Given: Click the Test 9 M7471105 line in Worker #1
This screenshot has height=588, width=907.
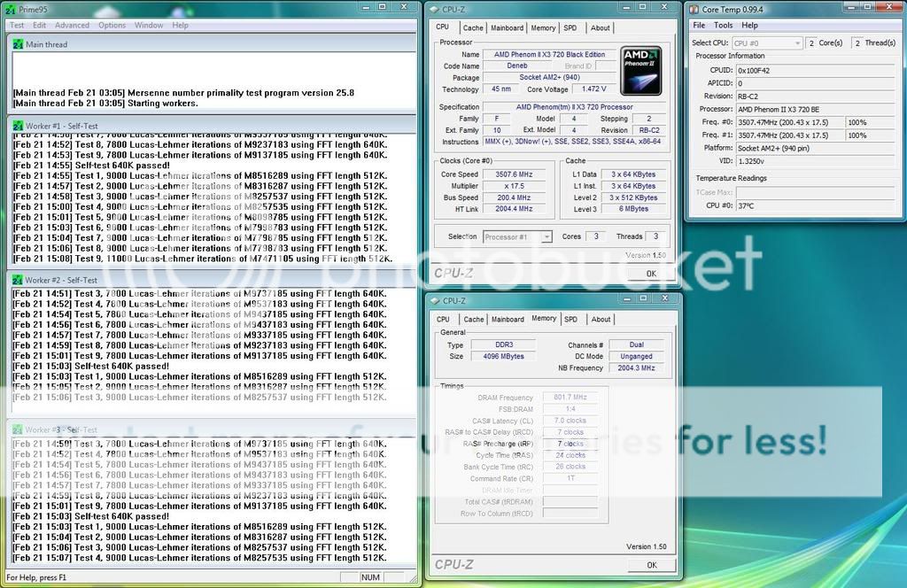Looking at the screenshot, I should tap(203, 259).
